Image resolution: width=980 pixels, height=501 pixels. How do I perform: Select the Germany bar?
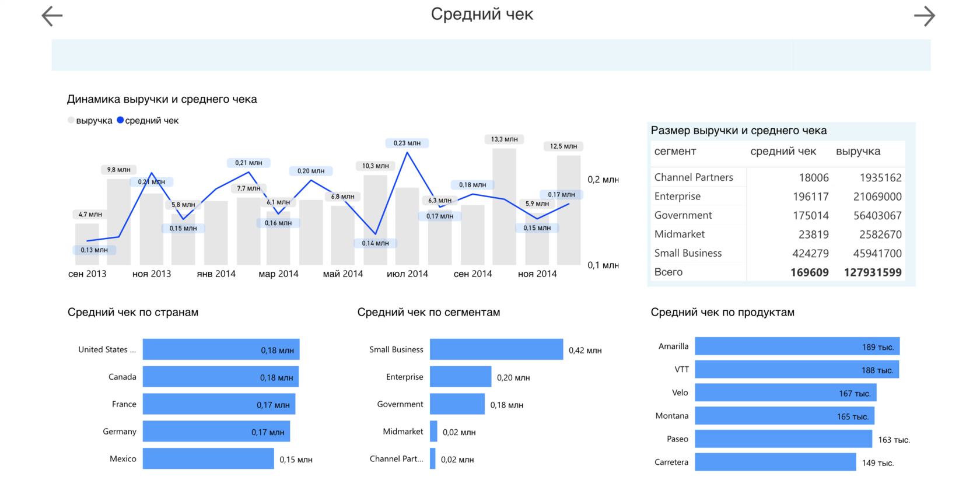[x=216, y=432]
